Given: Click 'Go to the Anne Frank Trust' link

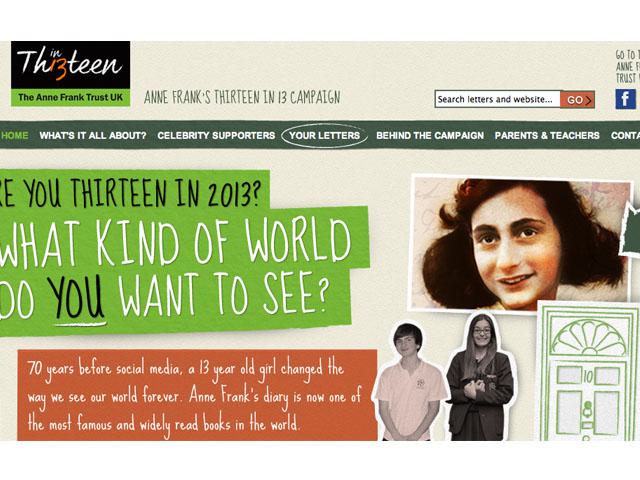Looking at the screenshot, I should [x=627, y=67].
